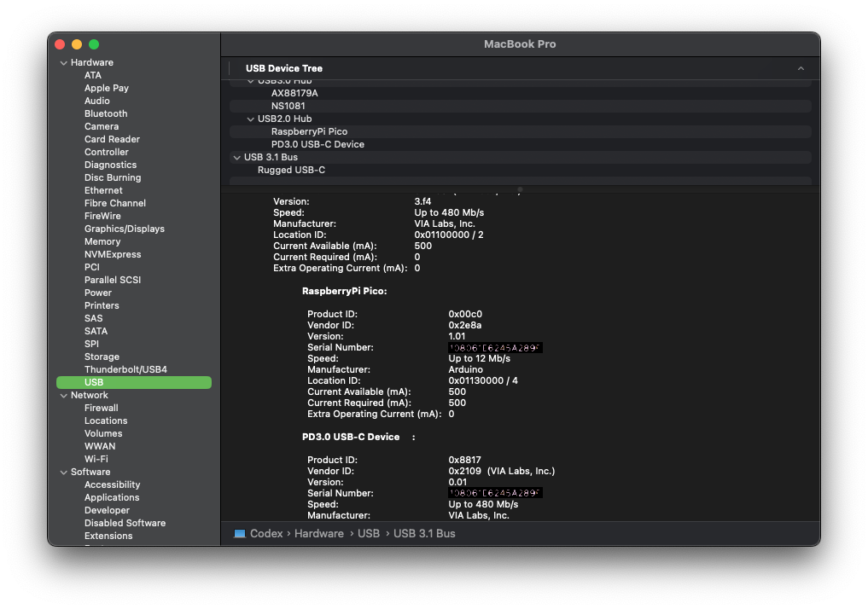Open Graphics/Displays in the sidebar

[124, 229]
